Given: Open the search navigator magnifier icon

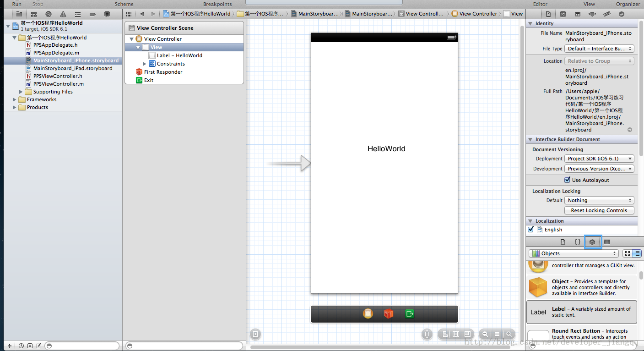Looking at the screenshot, I should tap(49, 14).
